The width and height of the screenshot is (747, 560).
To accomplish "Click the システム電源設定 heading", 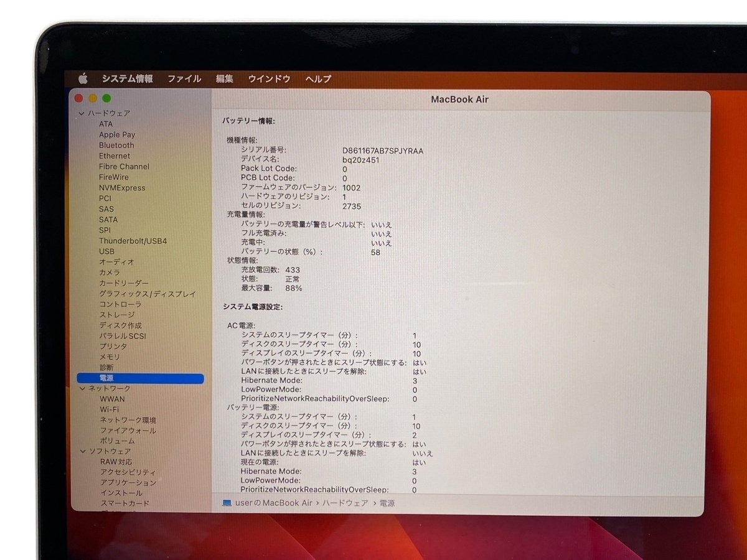I will pos(253,307).
